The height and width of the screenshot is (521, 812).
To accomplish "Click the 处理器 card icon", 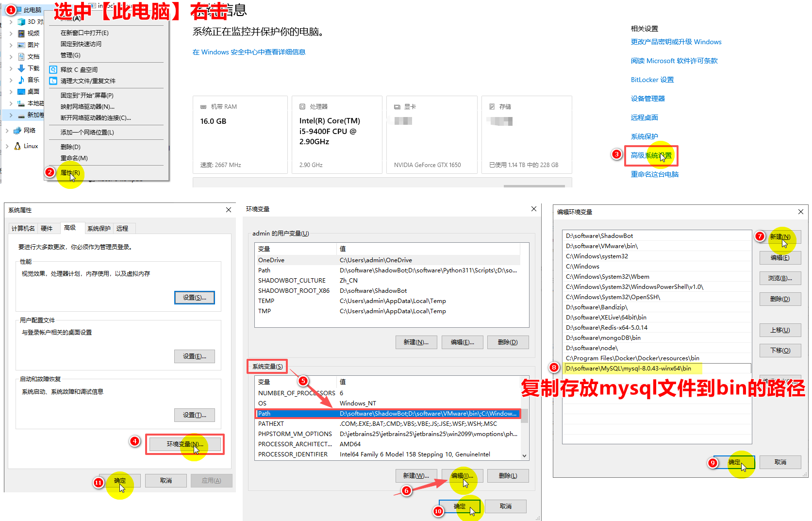I will 302,107.
